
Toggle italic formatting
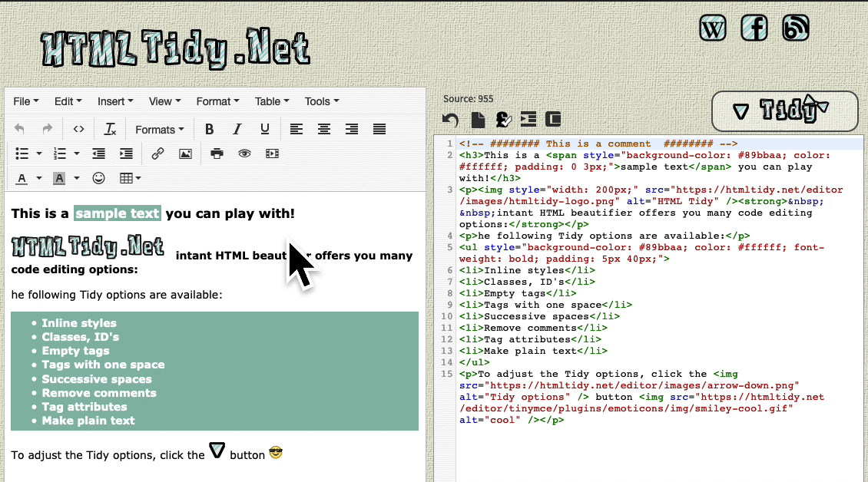pos(237,130)
